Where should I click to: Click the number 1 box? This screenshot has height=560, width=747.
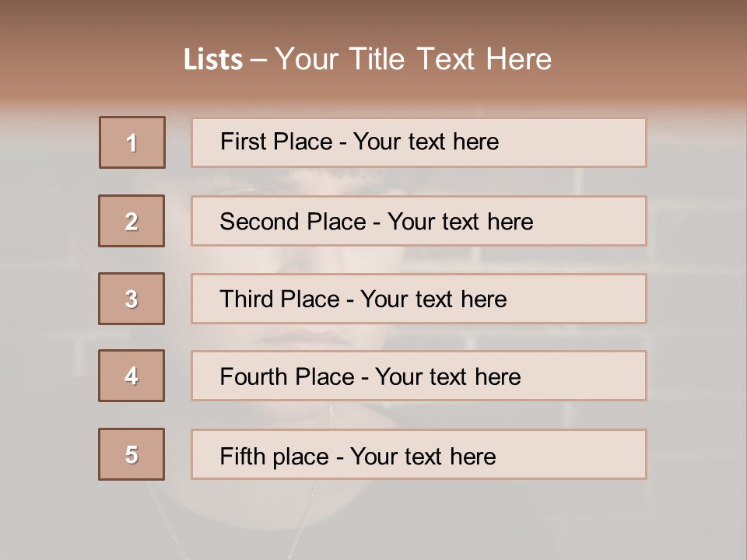[x=132, y=142]
